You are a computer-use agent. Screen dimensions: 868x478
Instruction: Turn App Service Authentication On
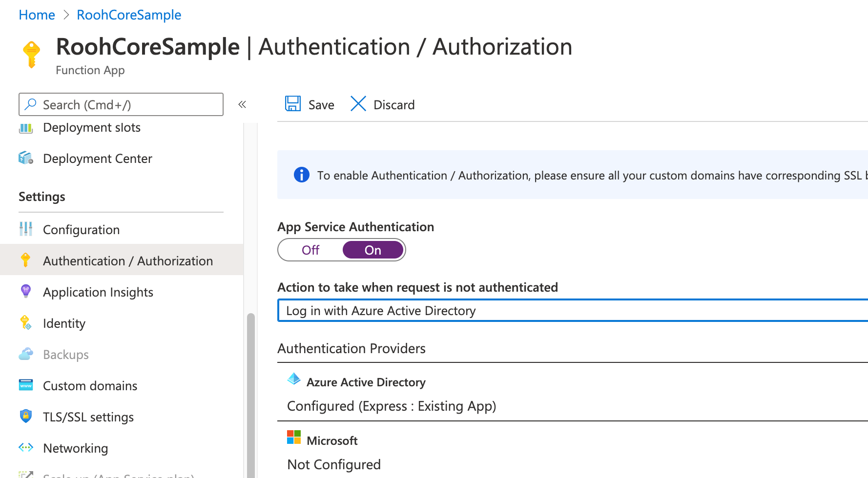pos(373,250)
